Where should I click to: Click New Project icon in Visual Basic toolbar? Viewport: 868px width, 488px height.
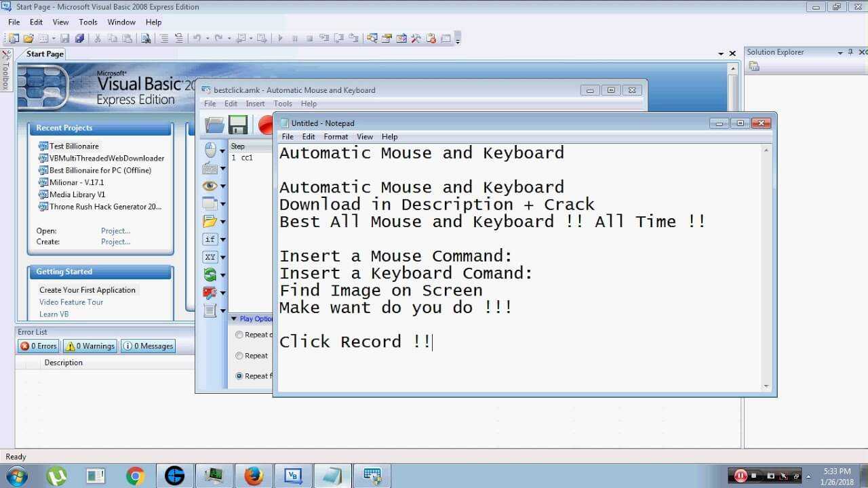(14, 39)
